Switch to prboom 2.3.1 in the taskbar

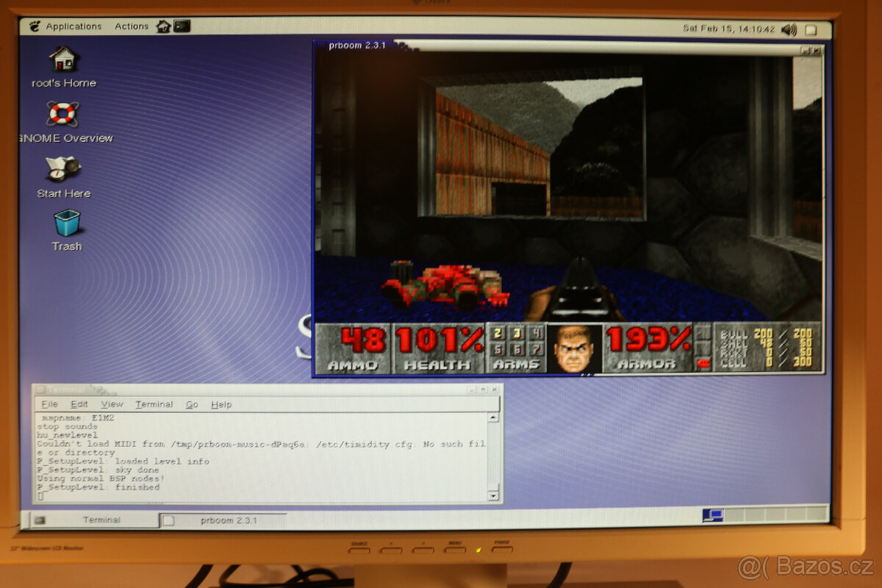pyautogui.click(x=224, y=520)
